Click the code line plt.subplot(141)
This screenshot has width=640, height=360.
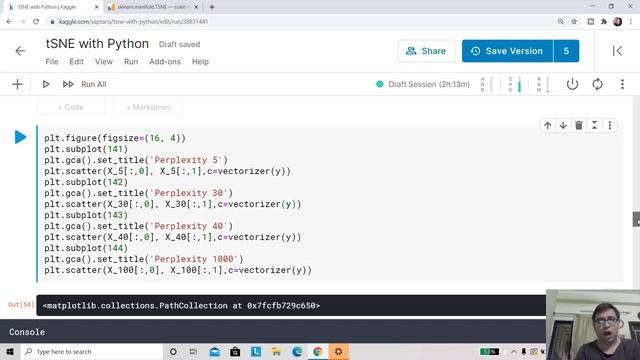click(86, 149)
